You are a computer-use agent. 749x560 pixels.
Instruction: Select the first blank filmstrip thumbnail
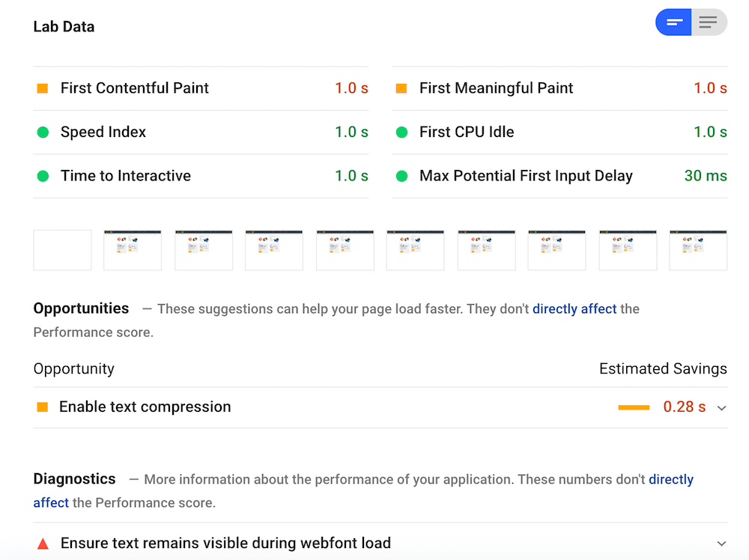point(62,250)
